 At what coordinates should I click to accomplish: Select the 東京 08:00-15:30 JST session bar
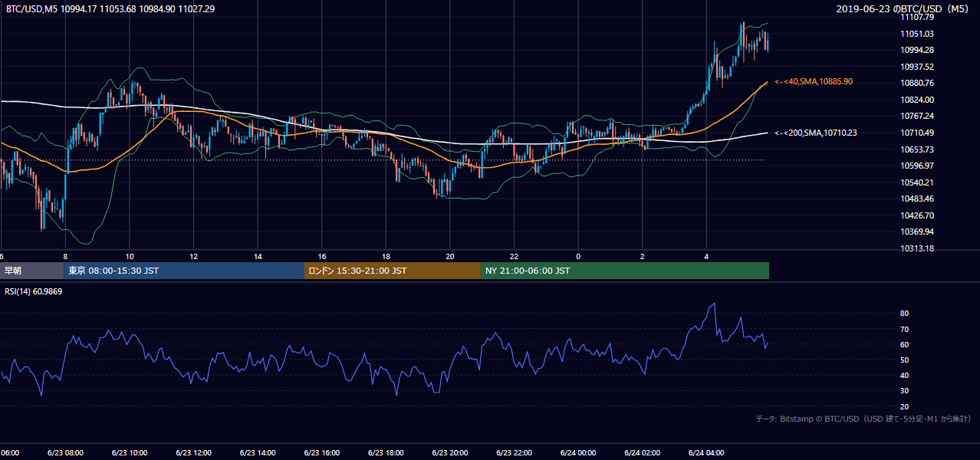click(x=184, y=271)
